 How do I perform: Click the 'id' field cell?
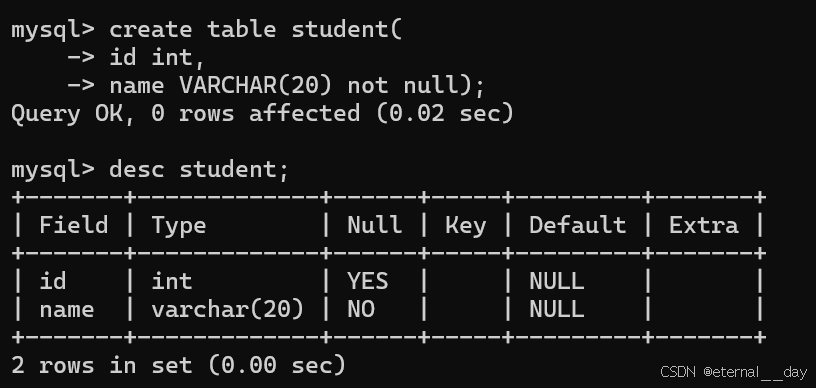tap(53, 282)
